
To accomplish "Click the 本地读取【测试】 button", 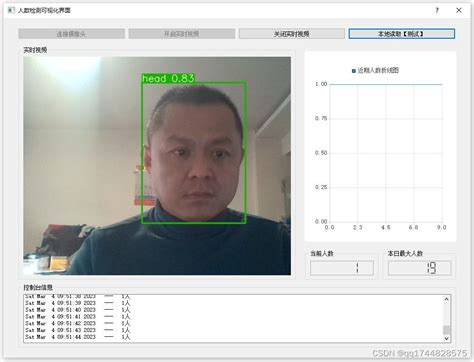I will [x=402, y=34].
